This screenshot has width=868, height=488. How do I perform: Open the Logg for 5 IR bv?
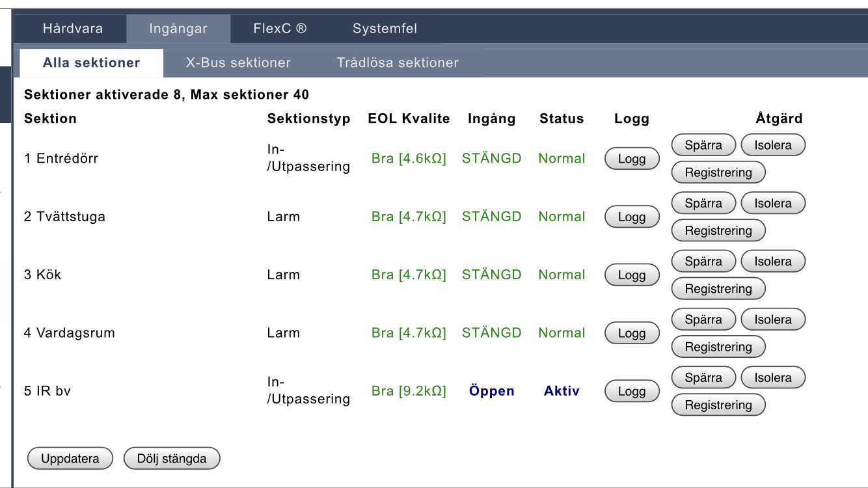tap(631, 391)
